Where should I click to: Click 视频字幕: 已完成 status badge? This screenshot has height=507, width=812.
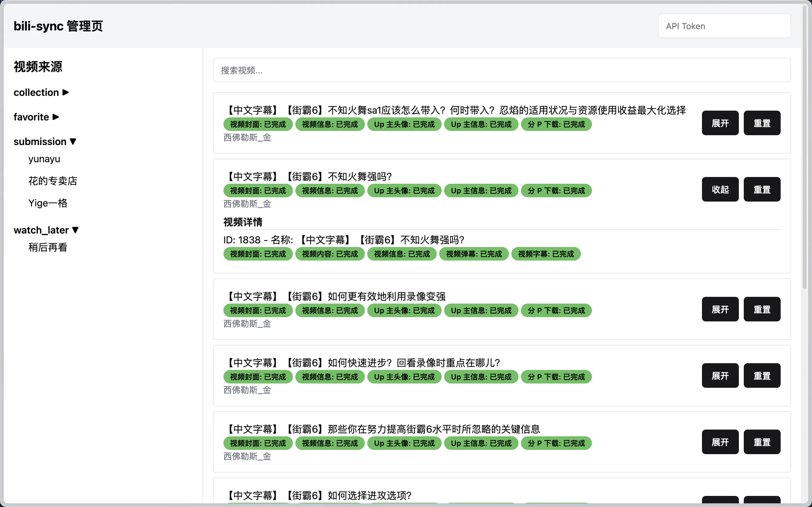point(546,254)
